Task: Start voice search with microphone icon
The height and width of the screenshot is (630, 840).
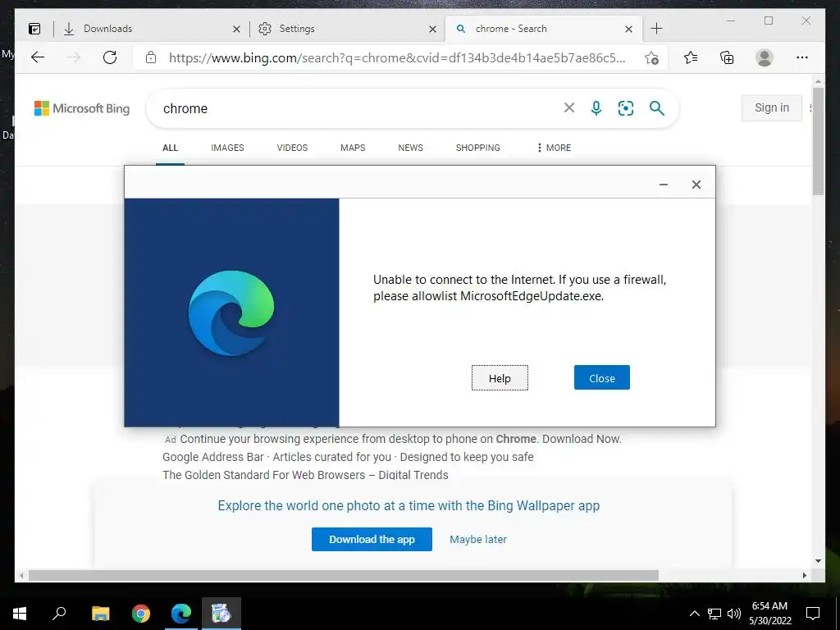Action: point(596,108)
